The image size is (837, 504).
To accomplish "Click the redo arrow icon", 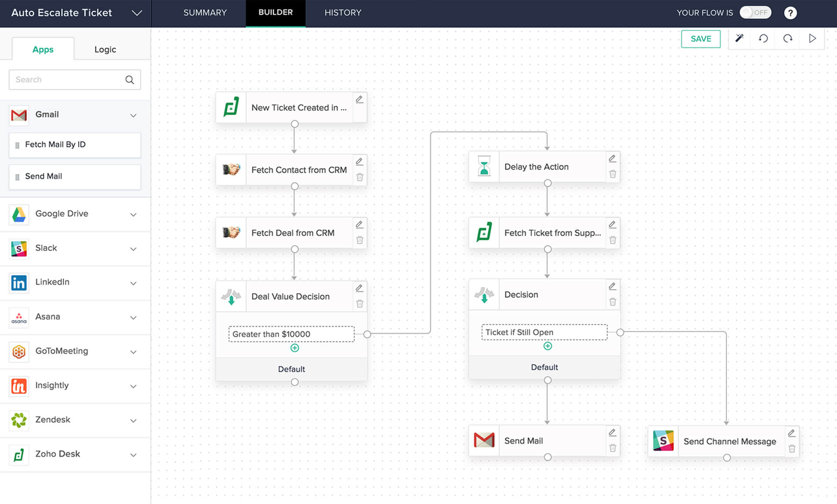I will click(x=788, y=38).
